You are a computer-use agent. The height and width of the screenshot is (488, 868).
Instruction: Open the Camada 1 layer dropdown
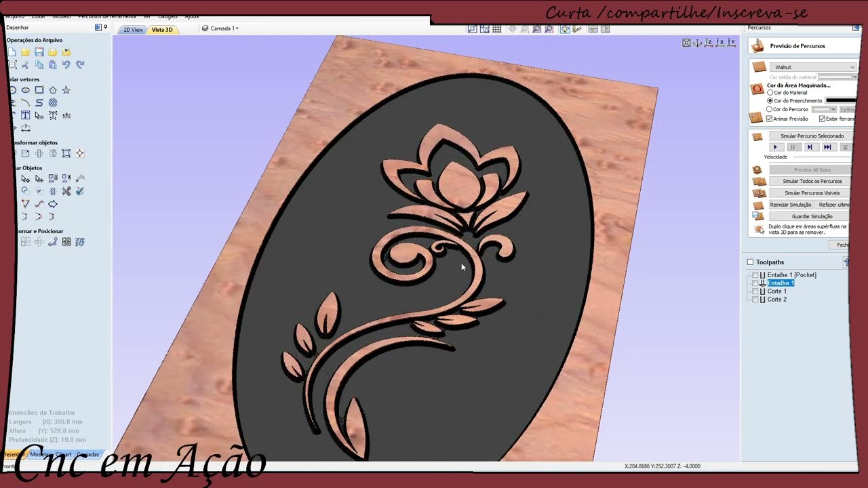pos(220,28)
